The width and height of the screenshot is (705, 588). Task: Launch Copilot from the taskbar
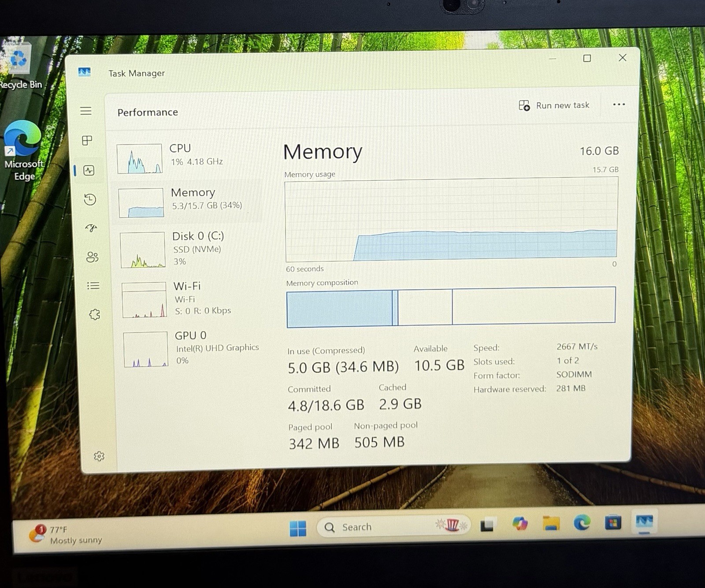[520, 524]
